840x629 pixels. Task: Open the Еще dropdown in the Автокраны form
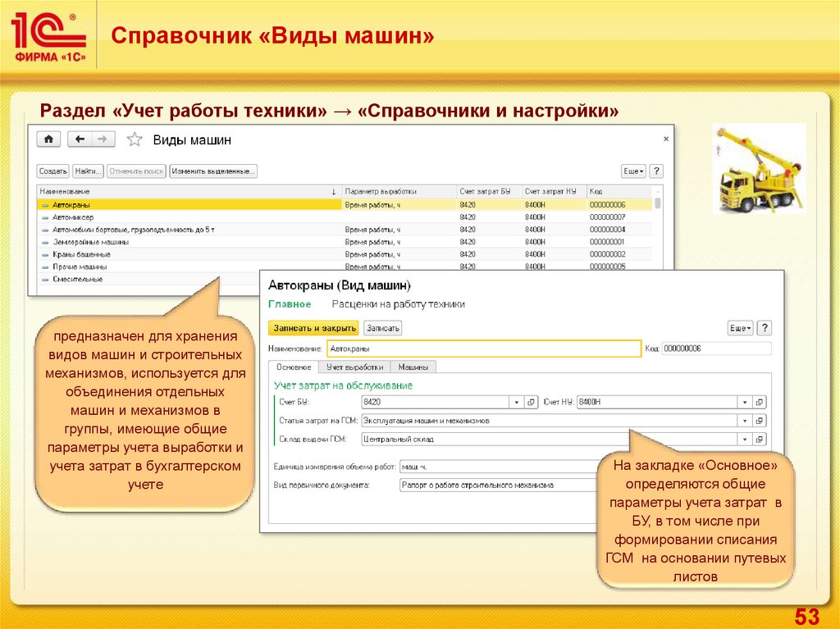(740, 328)
